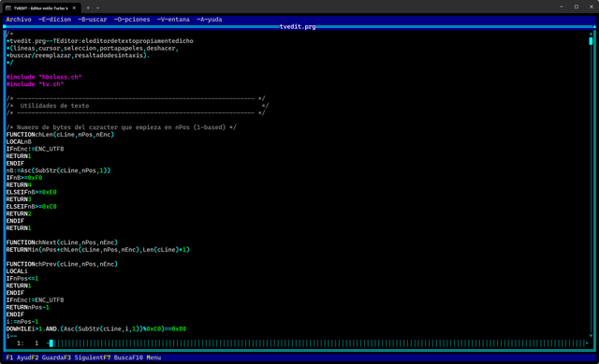Click the F3 Siguiente status bar shortcut

click(83, 357)
